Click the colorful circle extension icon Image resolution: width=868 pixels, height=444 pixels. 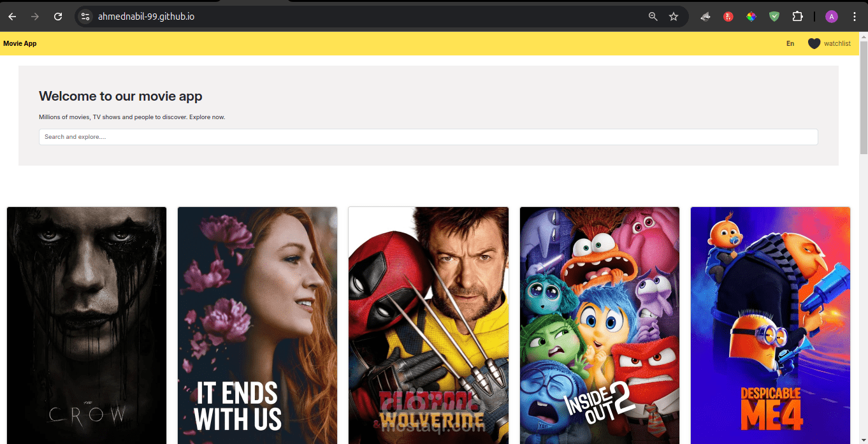click(x=751, y=17)
